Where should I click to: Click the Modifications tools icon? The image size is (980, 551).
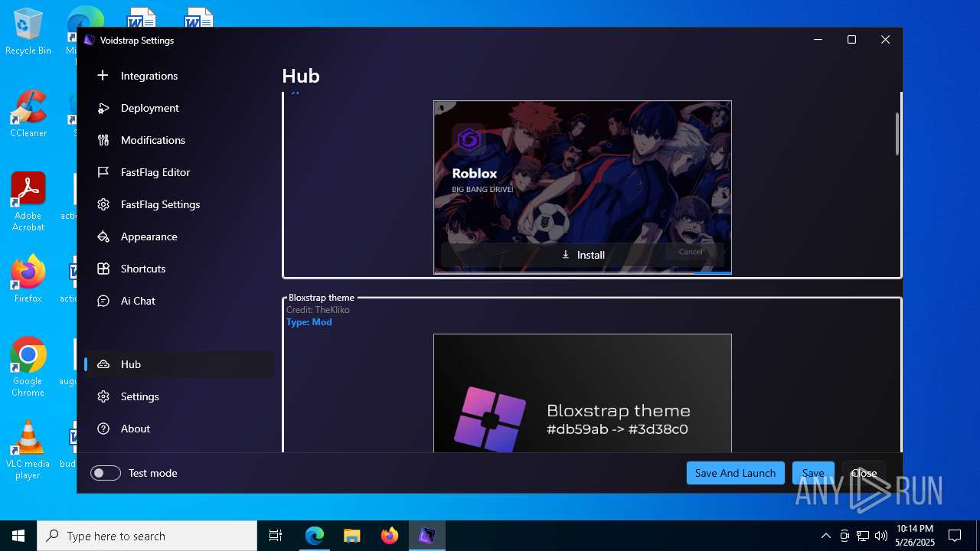[103, 140]
